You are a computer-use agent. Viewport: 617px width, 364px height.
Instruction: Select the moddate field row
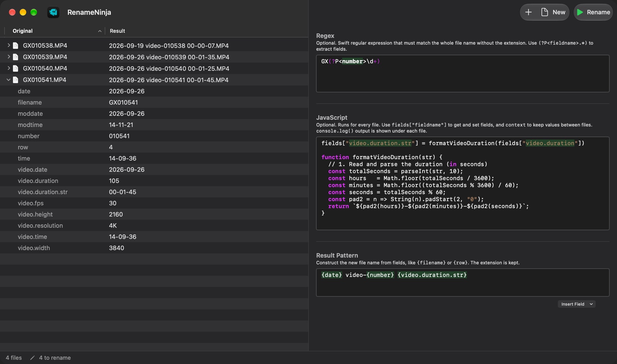click(x=154, y=114)
